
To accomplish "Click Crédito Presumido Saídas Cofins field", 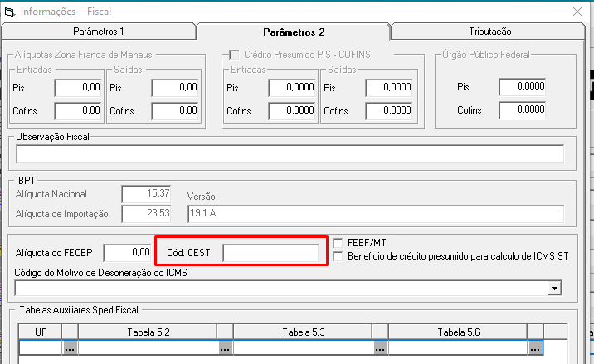I will coord(389,111).
